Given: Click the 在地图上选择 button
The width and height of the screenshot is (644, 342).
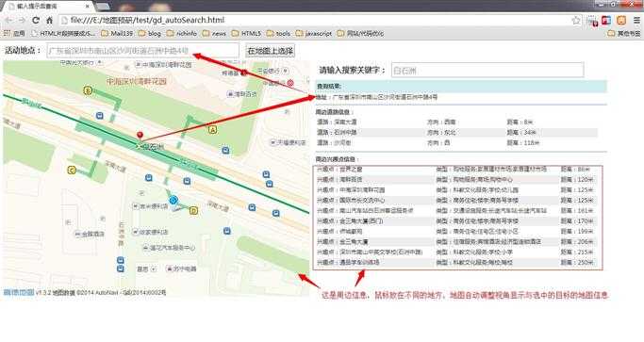Looking at the screenshot, I should tap(270, 51).
